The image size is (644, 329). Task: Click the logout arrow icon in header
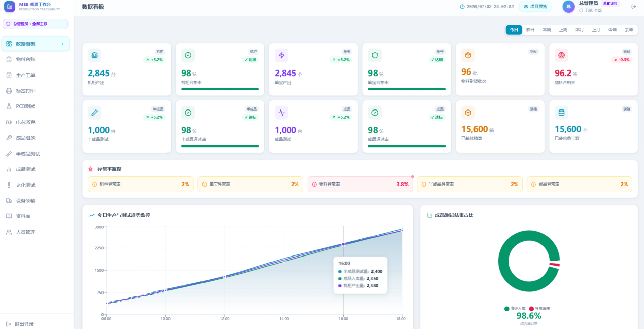coord(633,7)
